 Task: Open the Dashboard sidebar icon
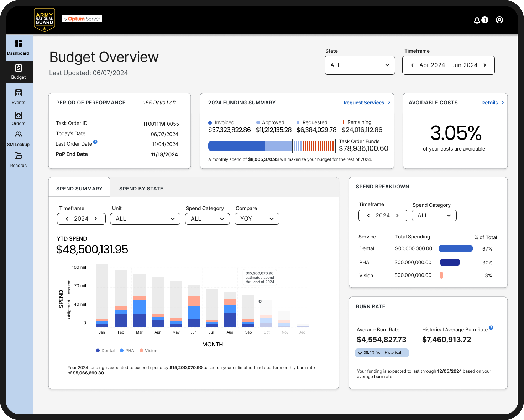(x=19, y=43)
